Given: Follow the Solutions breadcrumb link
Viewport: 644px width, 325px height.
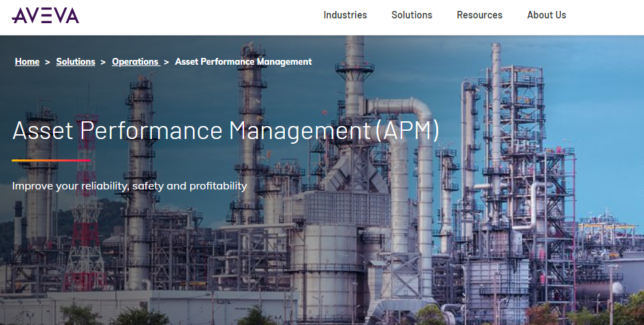Looking at the screenshot, I should tap(76, 61).
